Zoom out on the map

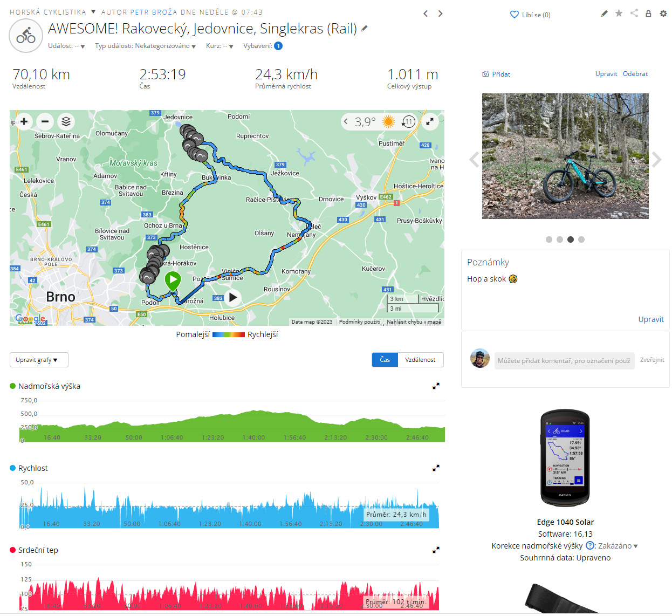click(45, 121)
